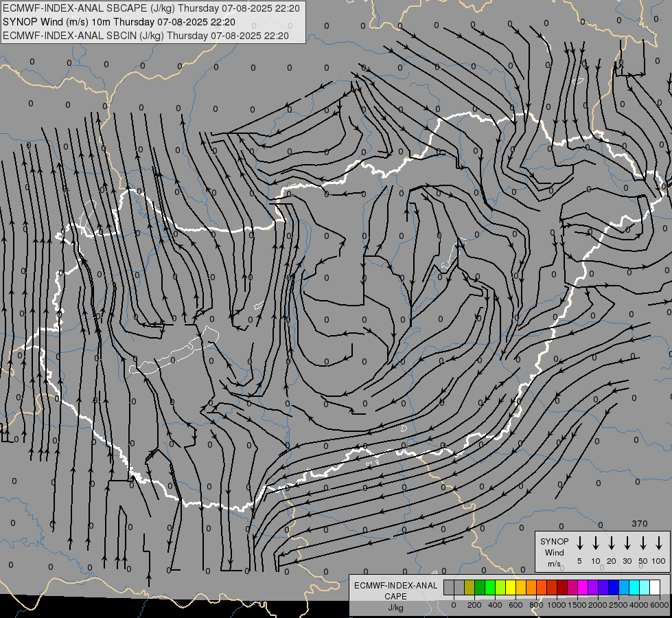672x618 pixels.
Task: Click the 20 m/s wind speed label
Action: click(611, 561)
